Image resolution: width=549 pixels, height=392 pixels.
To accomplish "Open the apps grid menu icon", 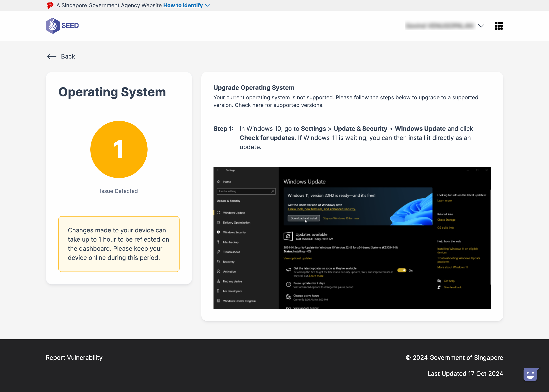I will tap(498, 26).
